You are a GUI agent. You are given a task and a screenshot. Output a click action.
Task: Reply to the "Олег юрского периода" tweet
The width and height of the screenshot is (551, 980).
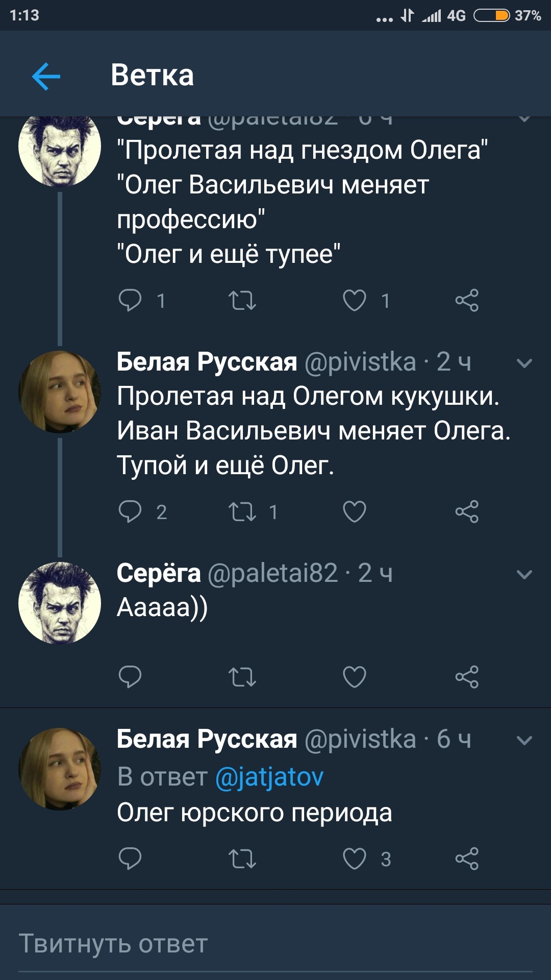coord(130,859)
